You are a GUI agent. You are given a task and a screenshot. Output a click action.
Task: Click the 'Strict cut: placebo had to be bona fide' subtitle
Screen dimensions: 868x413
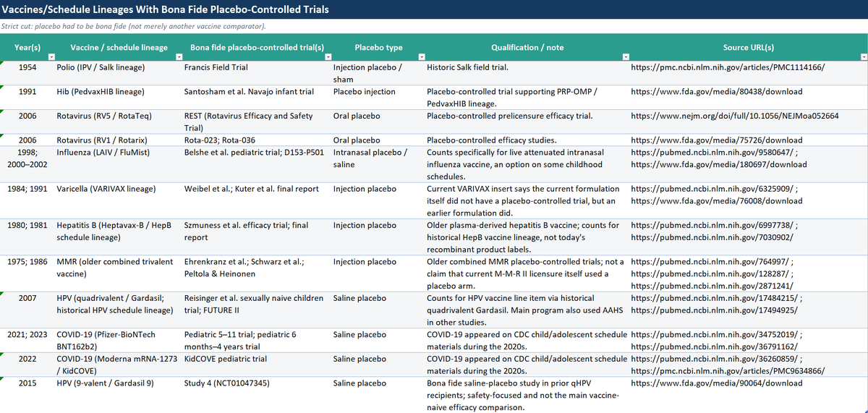click(x=134, y=26)
